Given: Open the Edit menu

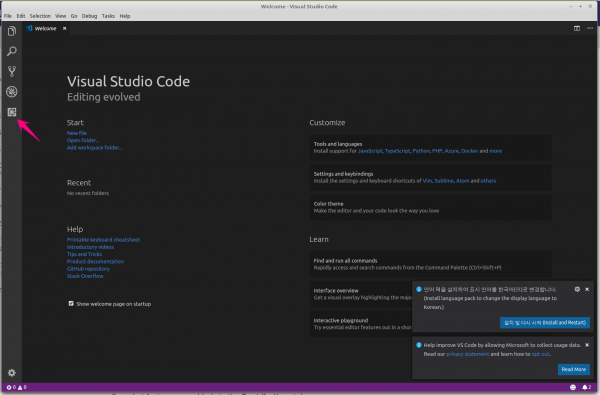Looking at the screenshot, I should tap(21, 16).
